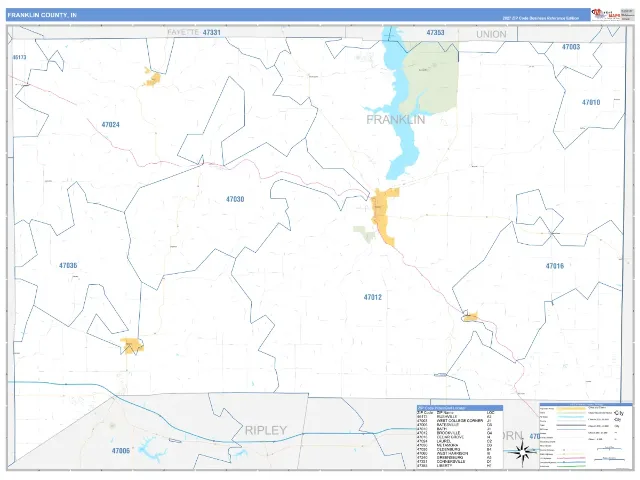The width and height of the screenshot is (640, 480).
Task: Click the large orange city area near center
Action: [x=383, y=216]
